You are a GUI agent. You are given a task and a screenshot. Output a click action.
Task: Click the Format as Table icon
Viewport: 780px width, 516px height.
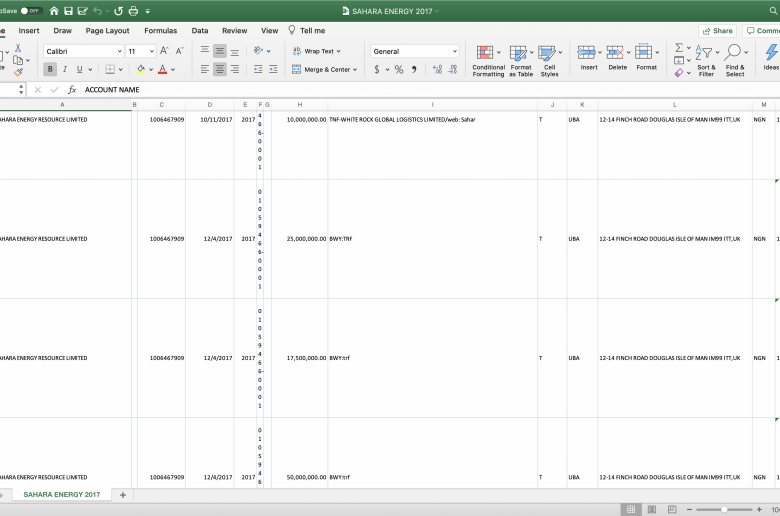tap(518, 53)
